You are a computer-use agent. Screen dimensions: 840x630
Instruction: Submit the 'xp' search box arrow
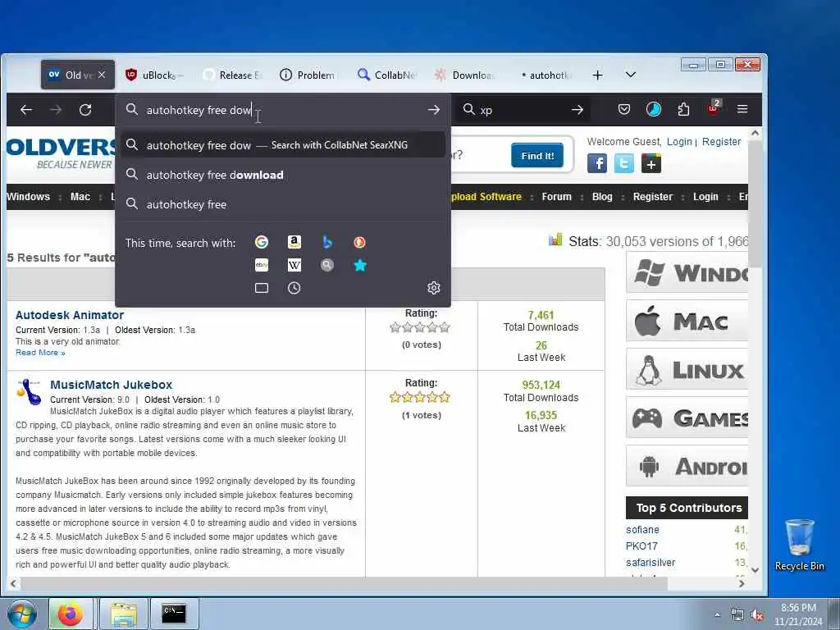577,110
